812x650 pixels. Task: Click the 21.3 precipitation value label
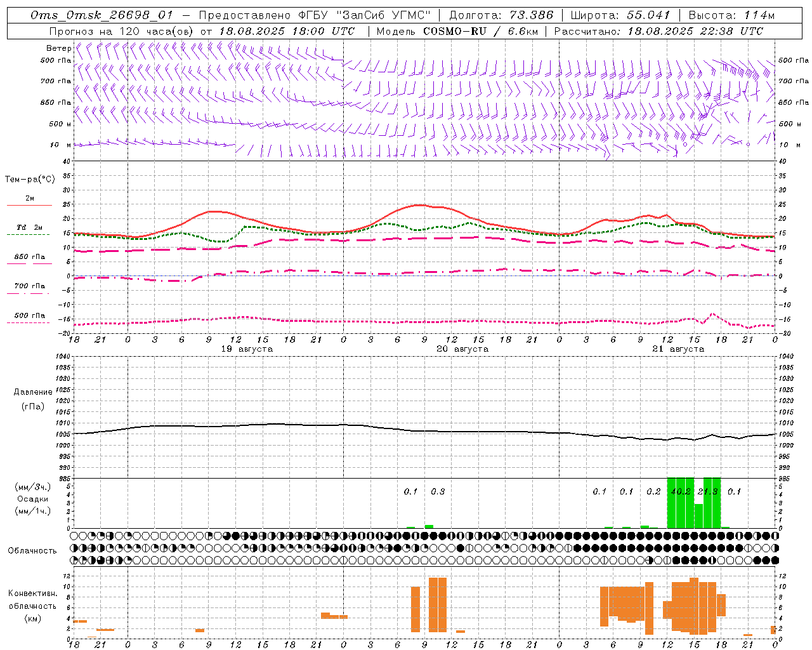tap(707, 491)
